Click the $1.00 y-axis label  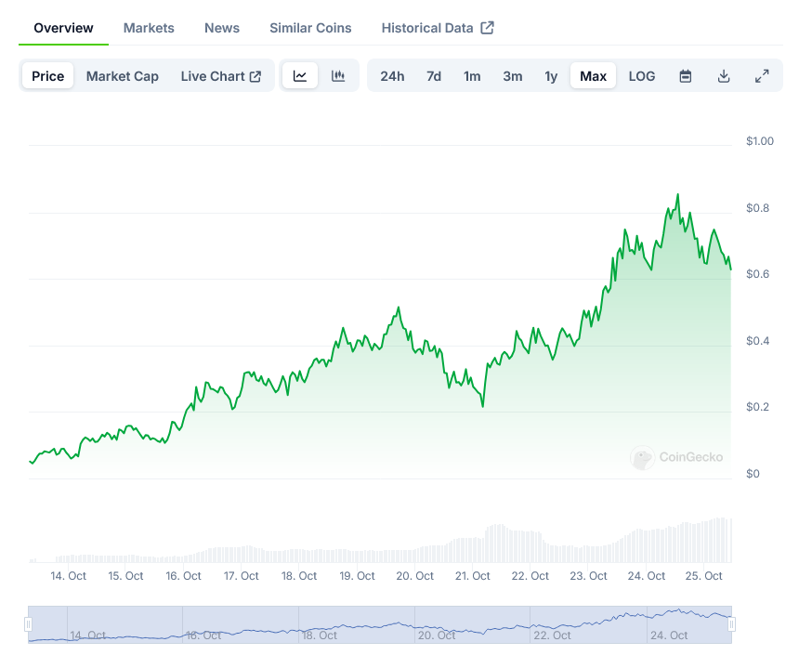pos(760,141)
